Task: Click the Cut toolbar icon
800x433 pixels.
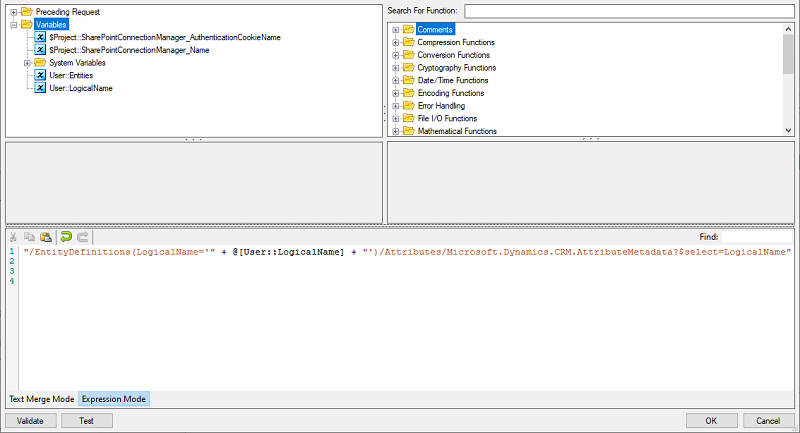Action: click(13, 237)
